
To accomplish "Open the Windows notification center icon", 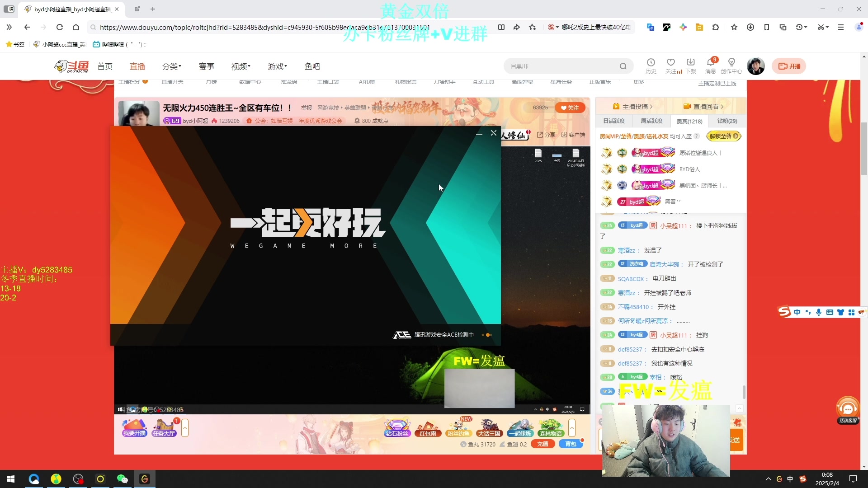I will [x=853, y=479].
